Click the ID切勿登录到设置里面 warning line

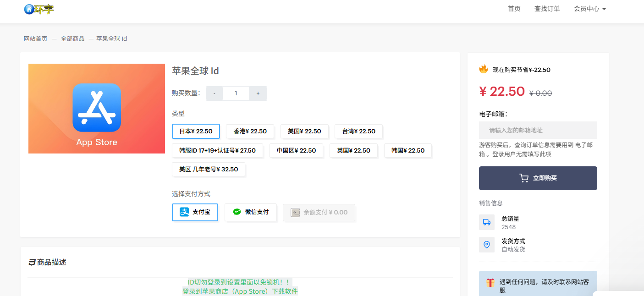tap(240, 282)
